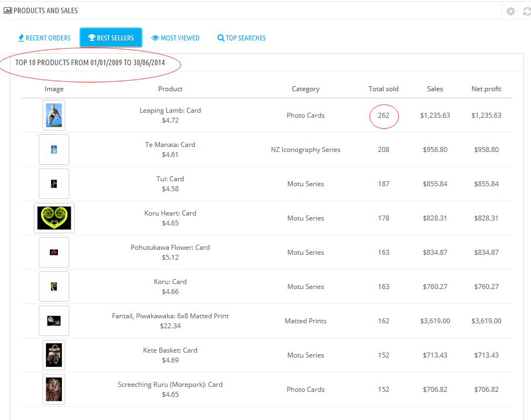Click net profit $1,235.63 for Leaping Lamb
This screenshot has height=420, width=531.
point(487,115)
